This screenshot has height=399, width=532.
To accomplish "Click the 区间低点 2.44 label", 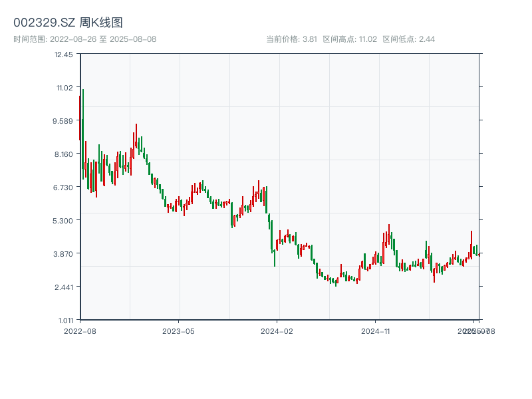I will (x=408, y=39).
